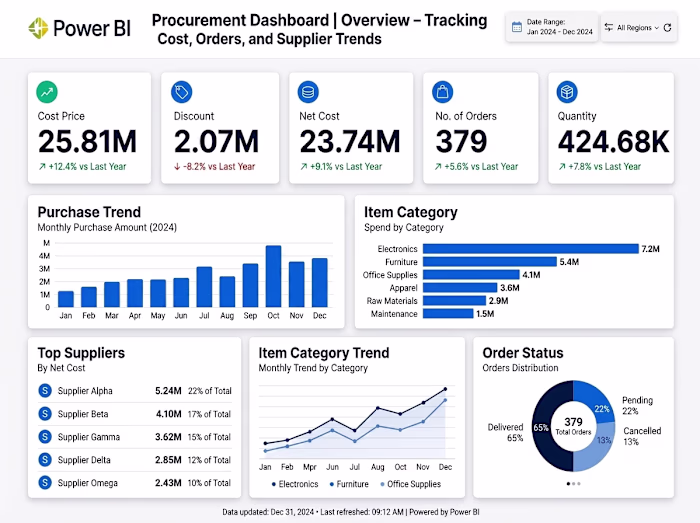Click '-8.2% vs Last Year' text

coord(219,166)
